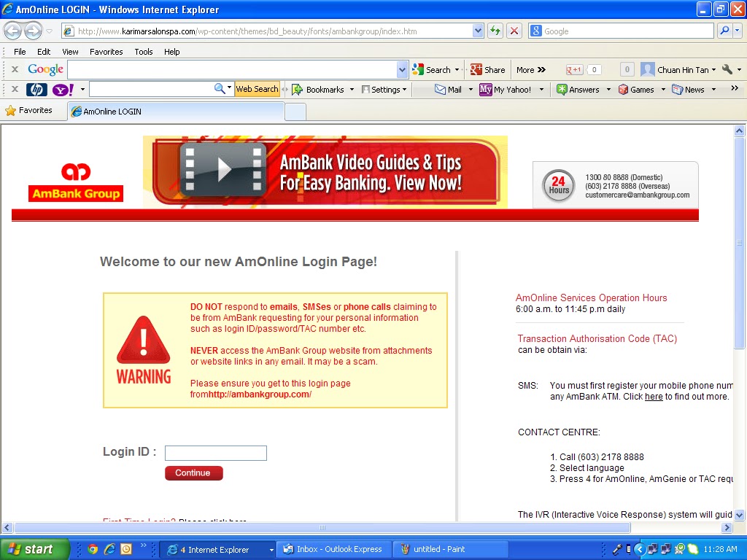Expand the address bar history dropdown
747x560 pixels.
click(x=478, y=31)
